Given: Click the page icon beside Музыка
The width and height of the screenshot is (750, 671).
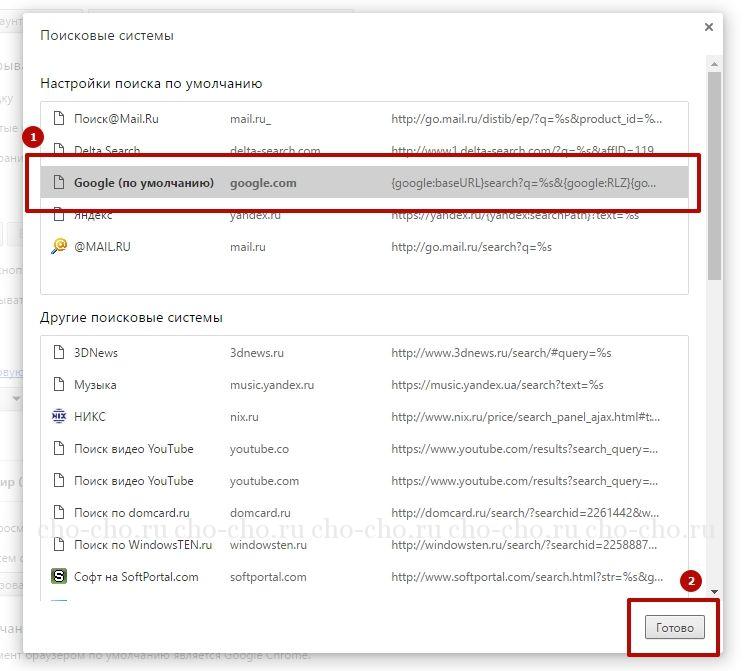Looking at the screenshot, I should pyautogui.click(x=58, y=385).
